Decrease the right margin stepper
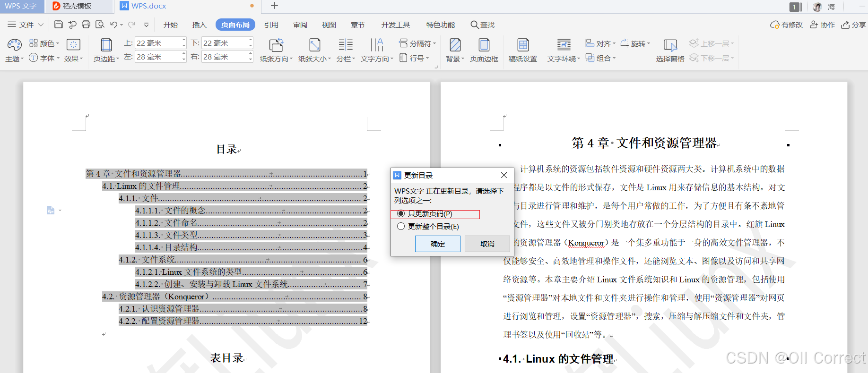Viewport: 868px width, 373px height. (251, 59)
